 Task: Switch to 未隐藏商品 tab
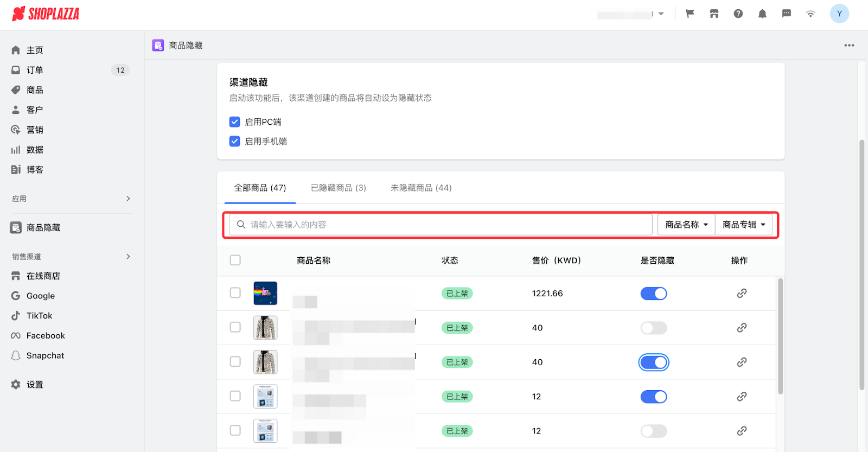click(x=421, y=188)
